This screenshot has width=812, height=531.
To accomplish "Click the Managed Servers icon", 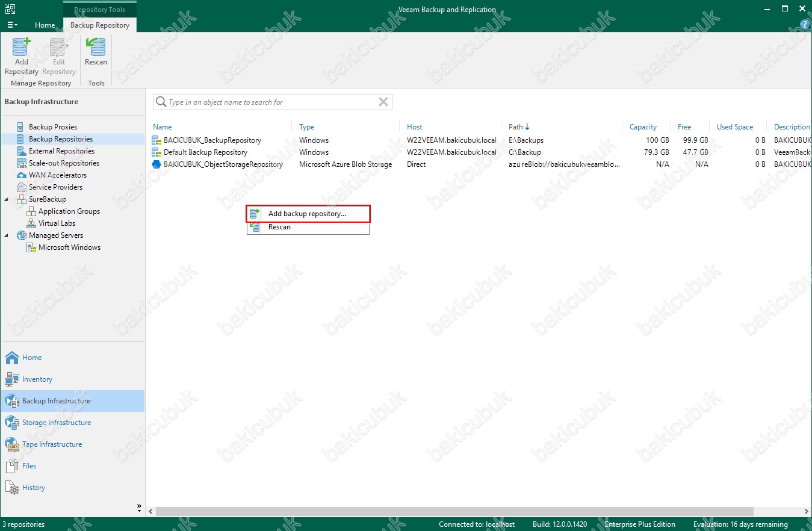I will [x=22, y=235].
